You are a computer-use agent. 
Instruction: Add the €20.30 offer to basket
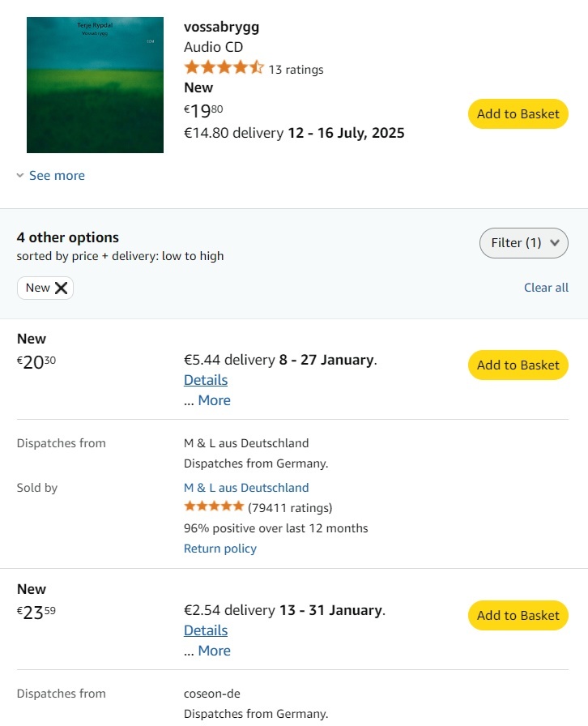click(x=518, y=365)
